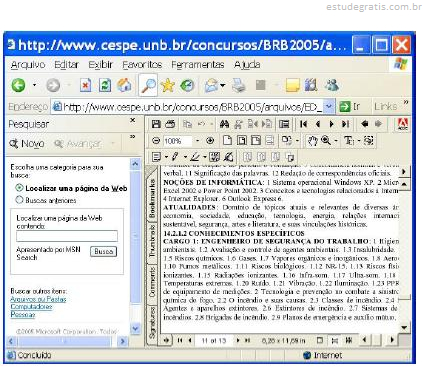
Task: Select Fit Width page icon
Action: [x=256, y=140]
